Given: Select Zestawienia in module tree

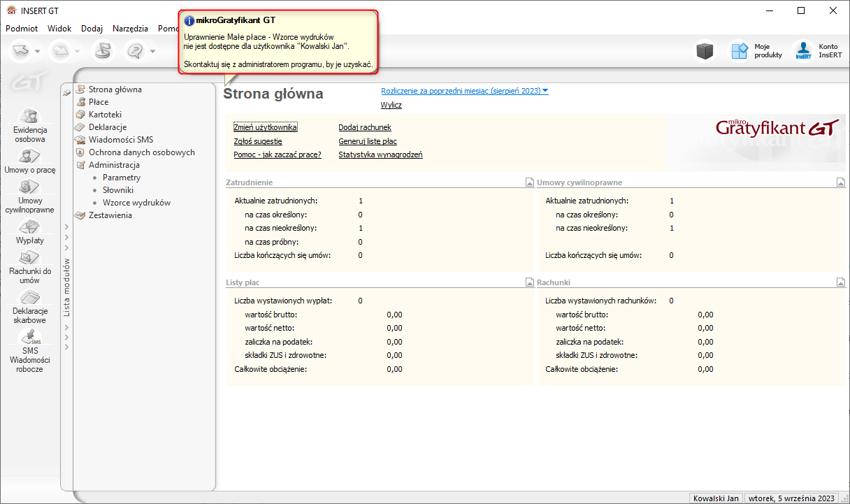Looking at the screenshot, I should click(x=110, y=215).
